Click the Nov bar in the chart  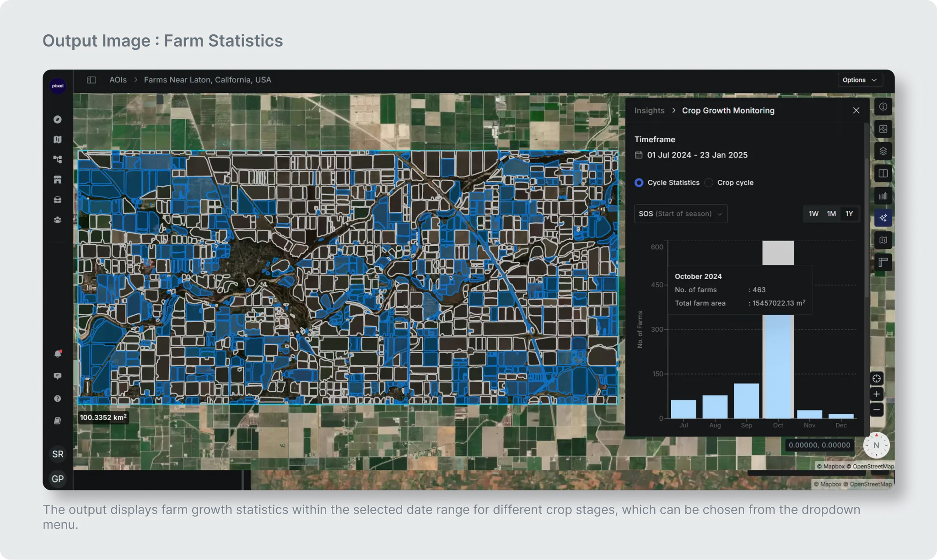[x=810, y=414]
